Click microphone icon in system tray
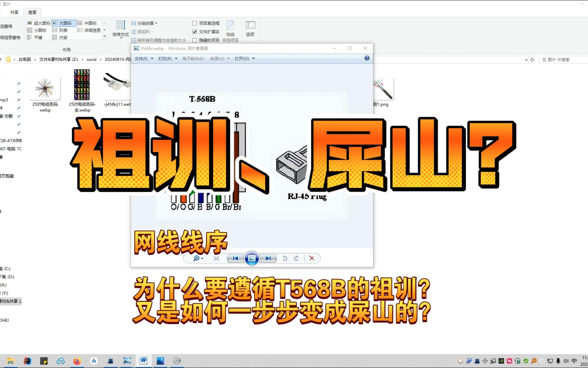 [x=558, y=361]
